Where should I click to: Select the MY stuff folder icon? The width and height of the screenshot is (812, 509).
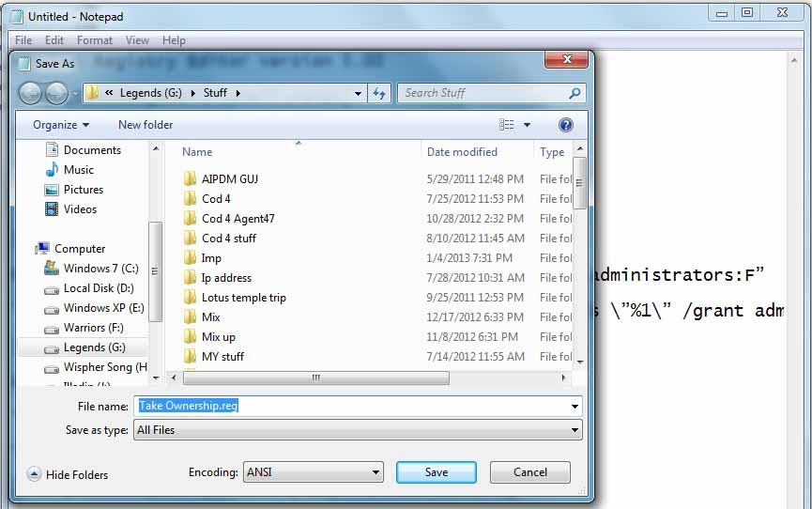pos(190,356)
